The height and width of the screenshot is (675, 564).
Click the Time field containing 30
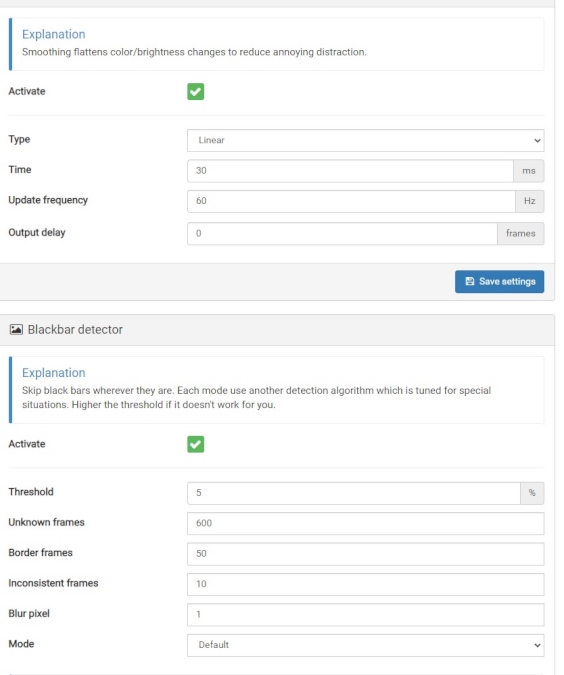tap(350, 171)
